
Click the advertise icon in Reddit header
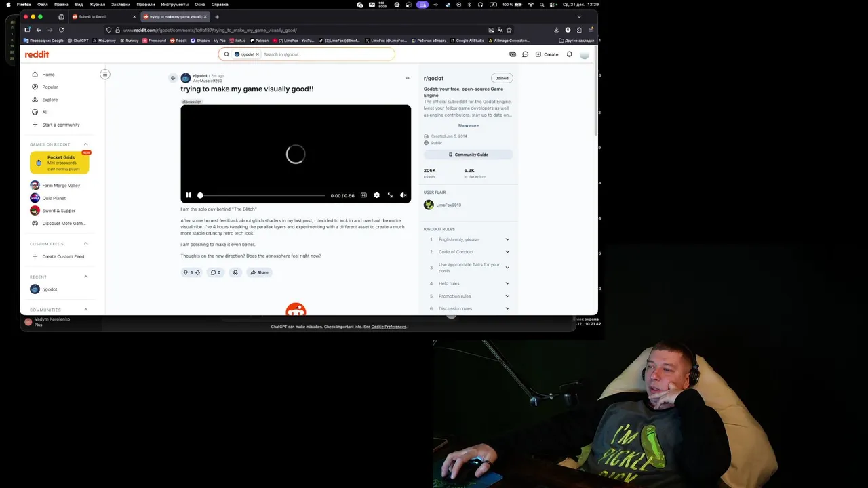coord(513,54)
